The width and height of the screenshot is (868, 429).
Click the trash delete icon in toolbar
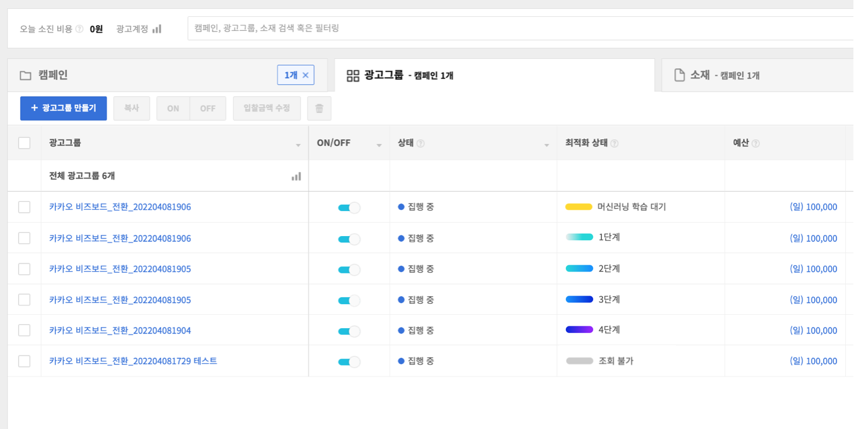tap(319, 108)
